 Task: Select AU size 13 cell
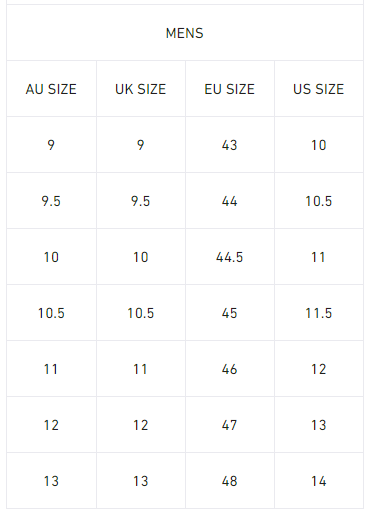coord(51,481)
